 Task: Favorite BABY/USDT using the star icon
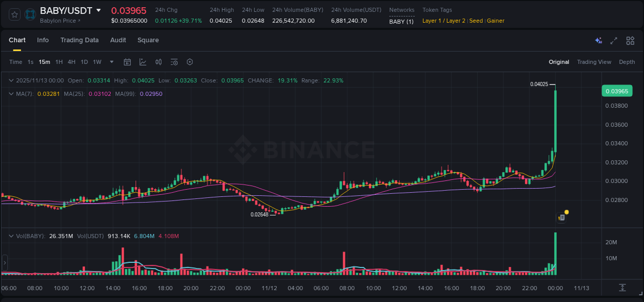pyautogui.click(x=14, y=14)
